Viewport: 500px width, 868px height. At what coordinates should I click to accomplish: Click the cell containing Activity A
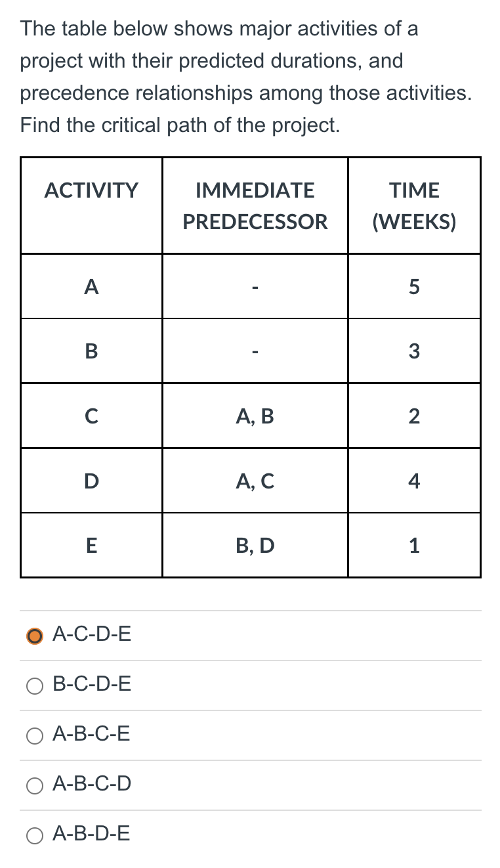pyautogui.click(x=91, y=286)
